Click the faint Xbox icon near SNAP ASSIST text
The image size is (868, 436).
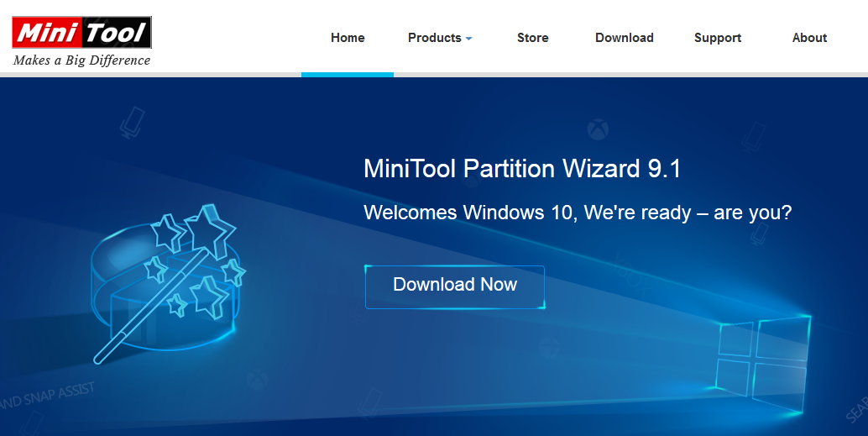click(x=257, y=380)
